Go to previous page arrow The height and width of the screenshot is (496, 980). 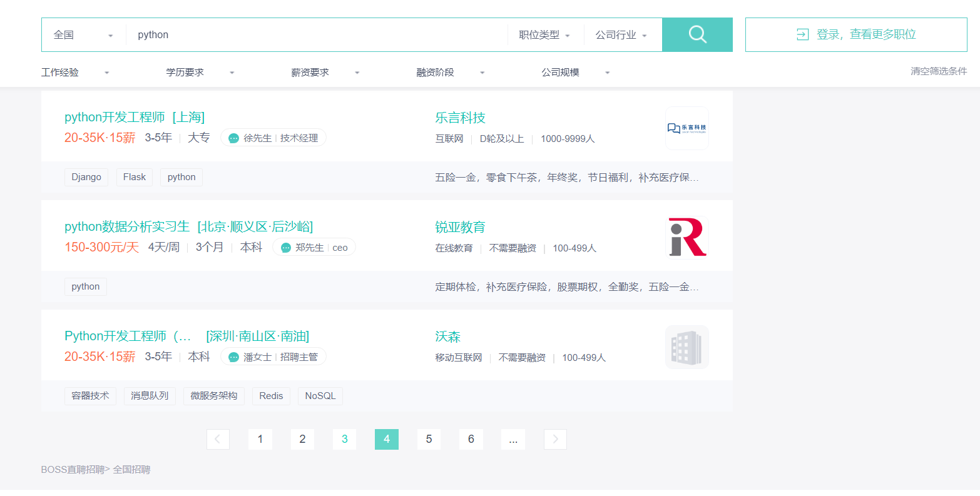click(218, 439)
